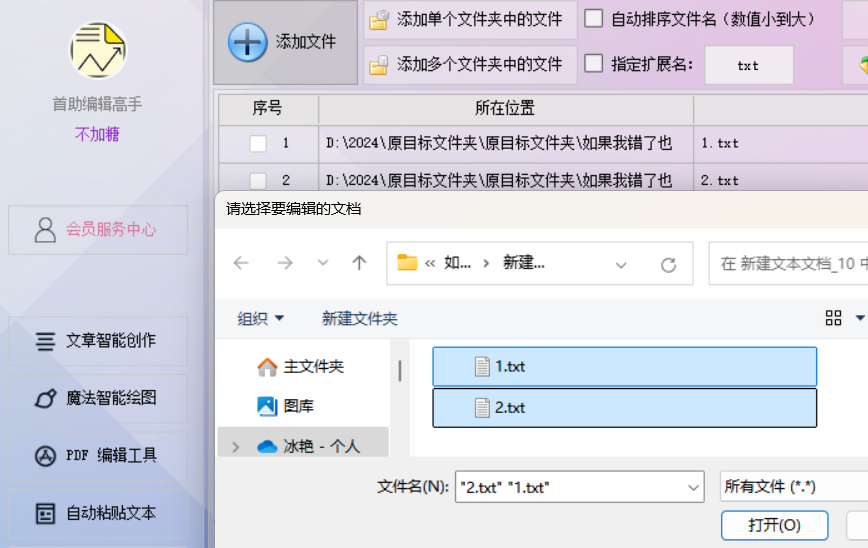The height and width of the screenshot is (548, 868).
Task: Open 文章智能创作 in the sidebar
Action: tap(98, 341)
